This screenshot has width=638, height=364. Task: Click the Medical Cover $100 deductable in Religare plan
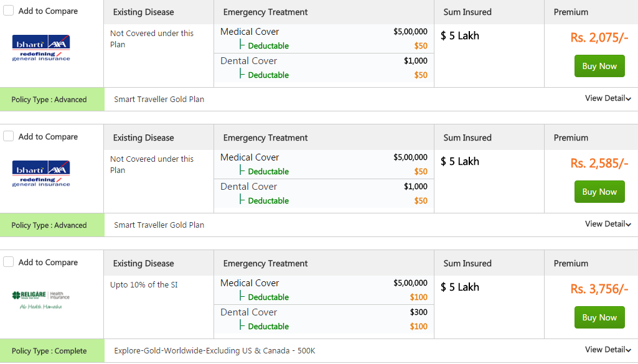tap(418, 297)
